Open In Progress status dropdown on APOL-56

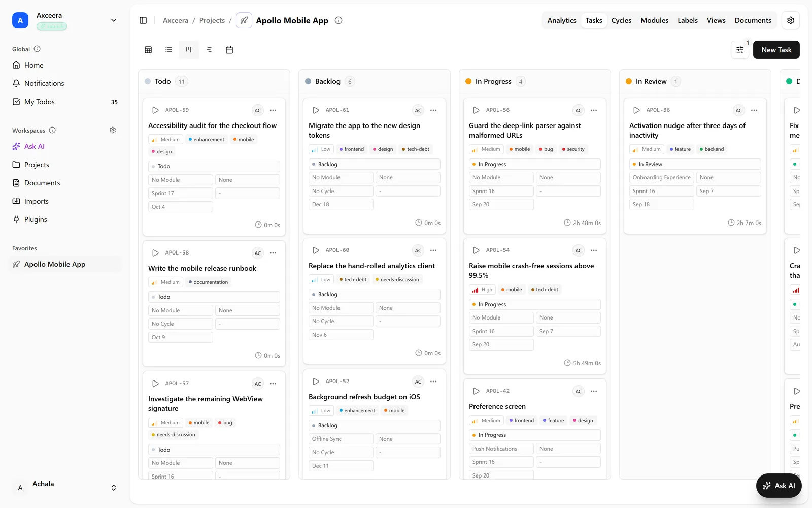pos(534,164)
